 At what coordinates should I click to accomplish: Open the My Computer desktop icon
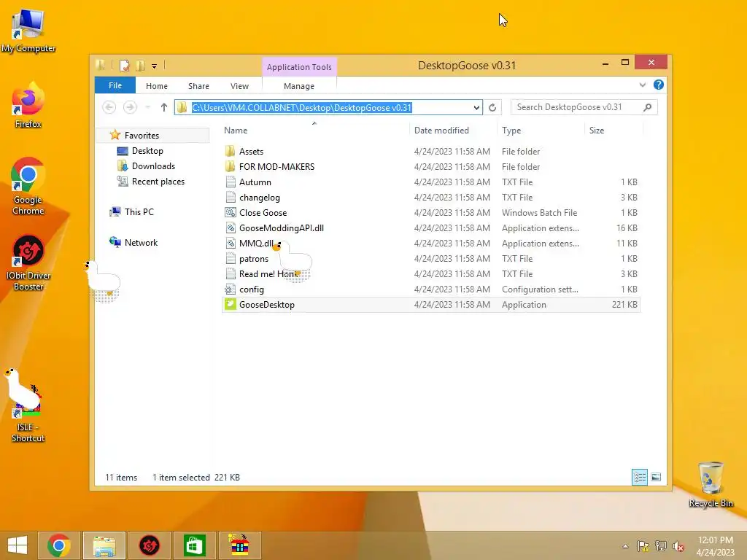pos(28,30)
